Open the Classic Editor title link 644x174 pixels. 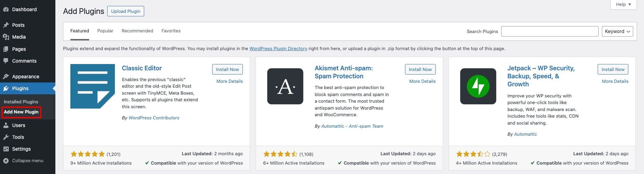click(x=142, y=68)
